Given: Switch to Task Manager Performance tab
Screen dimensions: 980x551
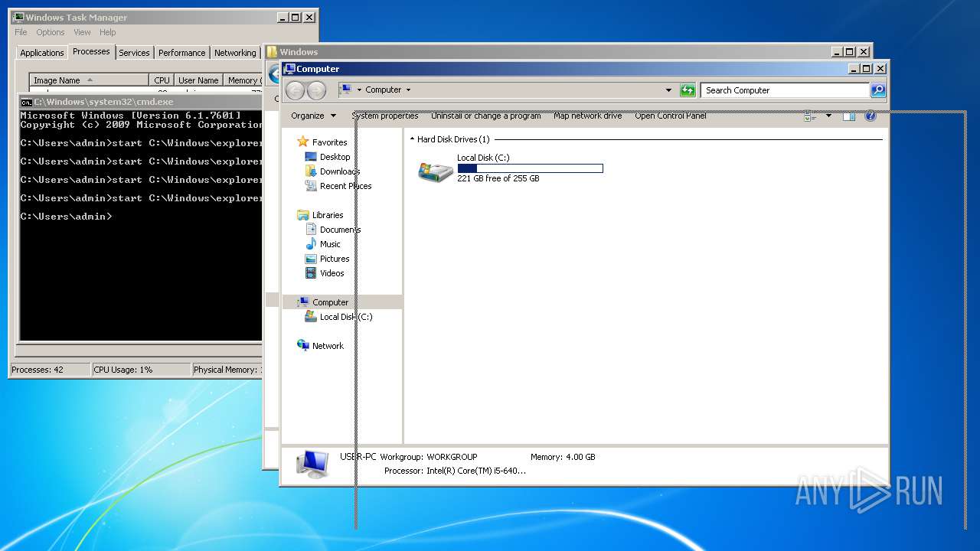Looking at the screenshot, I should click(182, 53).
